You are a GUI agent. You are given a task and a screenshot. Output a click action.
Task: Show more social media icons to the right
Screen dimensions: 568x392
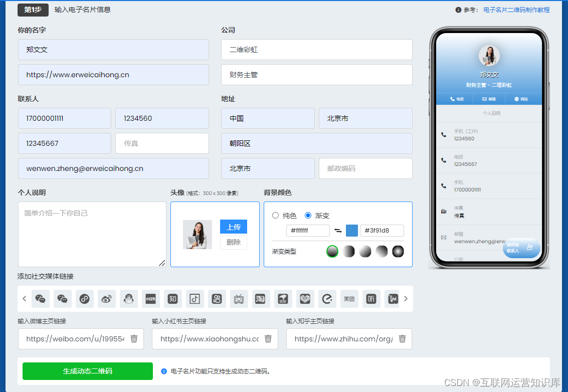pyautogui.click(x=406, y=299)
